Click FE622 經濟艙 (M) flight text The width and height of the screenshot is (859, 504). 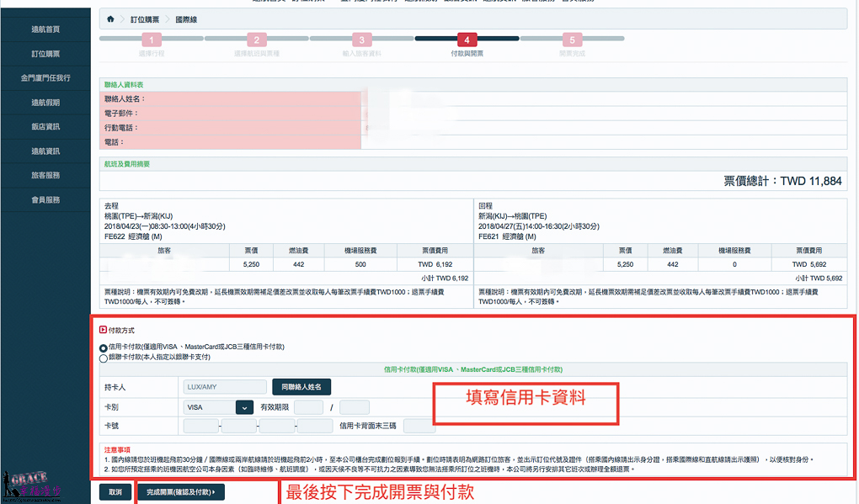click(x=133, y=236)
